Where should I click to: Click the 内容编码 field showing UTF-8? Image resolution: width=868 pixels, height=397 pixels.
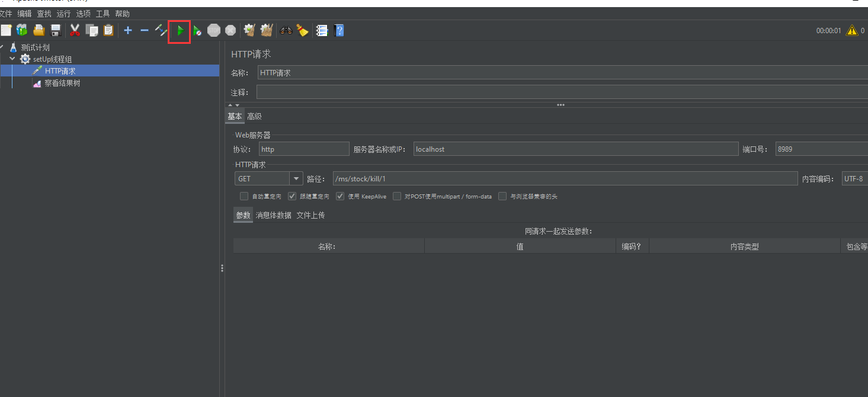(x=855, y=178)
